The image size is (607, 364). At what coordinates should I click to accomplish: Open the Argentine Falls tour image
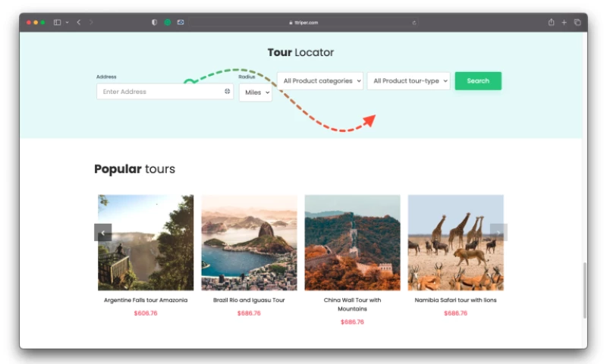pos(146,243)
